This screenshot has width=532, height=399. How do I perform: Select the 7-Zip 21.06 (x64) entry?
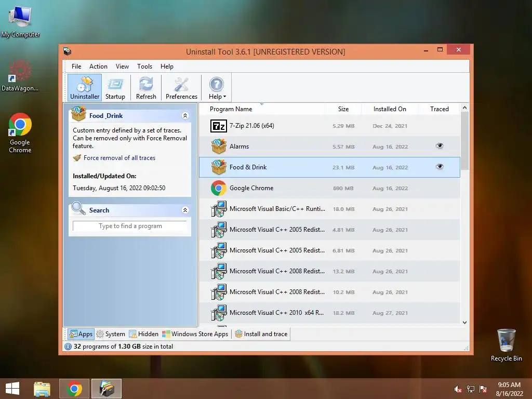coord(329,126)
